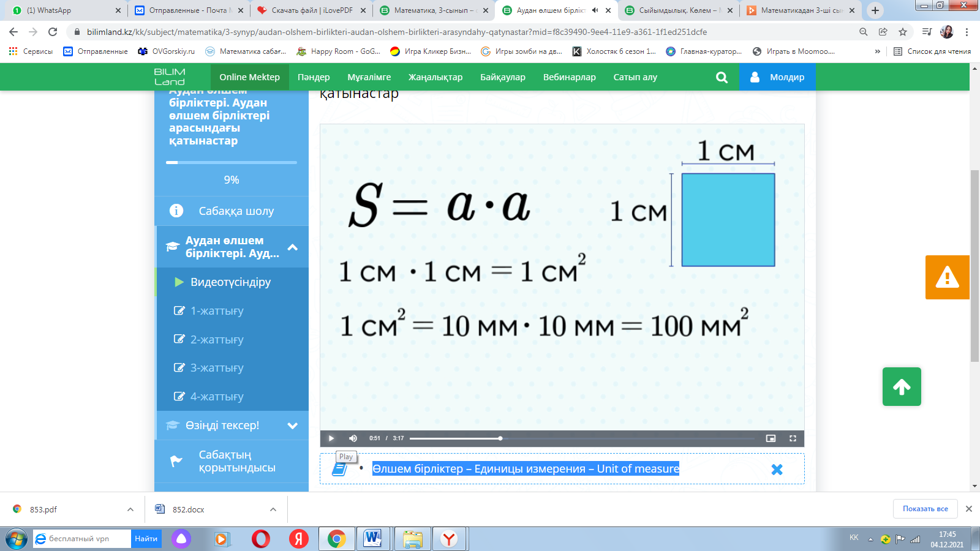This screenshot has width=980, height=551.
Task: Open Chrome three-dot menu
Action: point(967,32)
